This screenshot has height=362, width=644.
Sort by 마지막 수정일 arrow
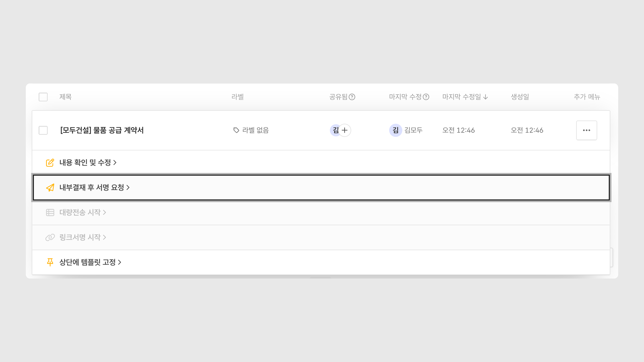point(486,97)
